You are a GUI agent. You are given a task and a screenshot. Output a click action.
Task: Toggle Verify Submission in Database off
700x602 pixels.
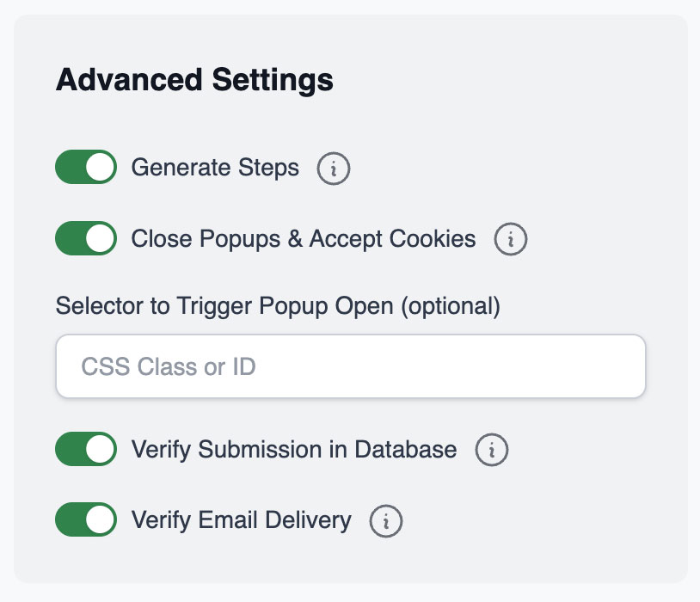[x=86, y=449]
